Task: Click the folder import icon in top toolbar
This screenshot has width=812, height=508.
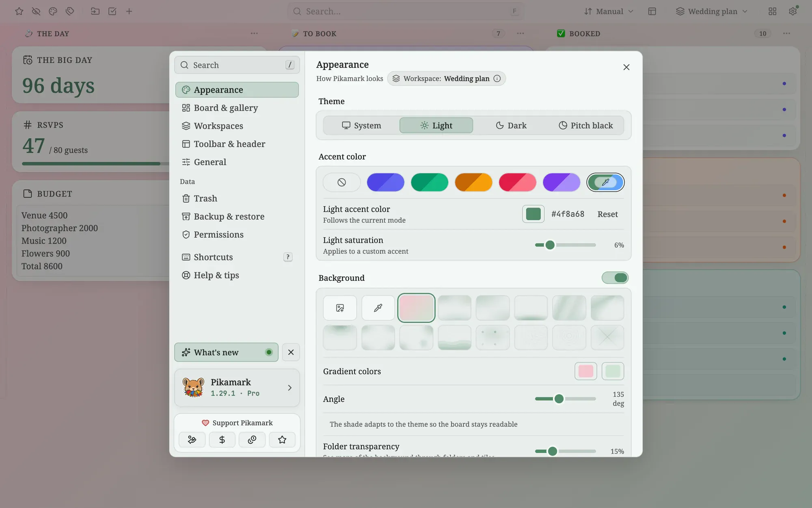Action: tap(95, 11)
